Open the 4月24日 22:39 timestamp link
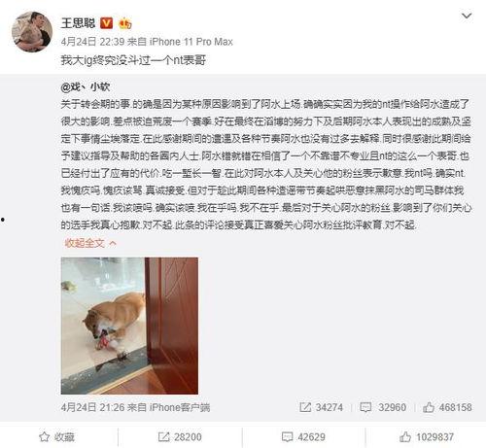The image size is (486, 448). tap(92, 42)
